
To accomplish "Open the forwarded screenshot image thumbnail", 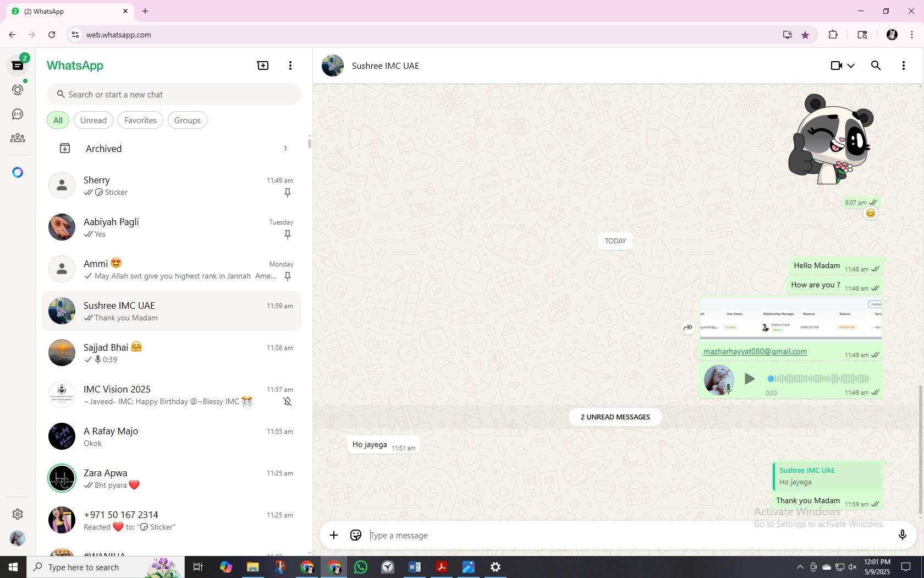I will click(791, 320).
